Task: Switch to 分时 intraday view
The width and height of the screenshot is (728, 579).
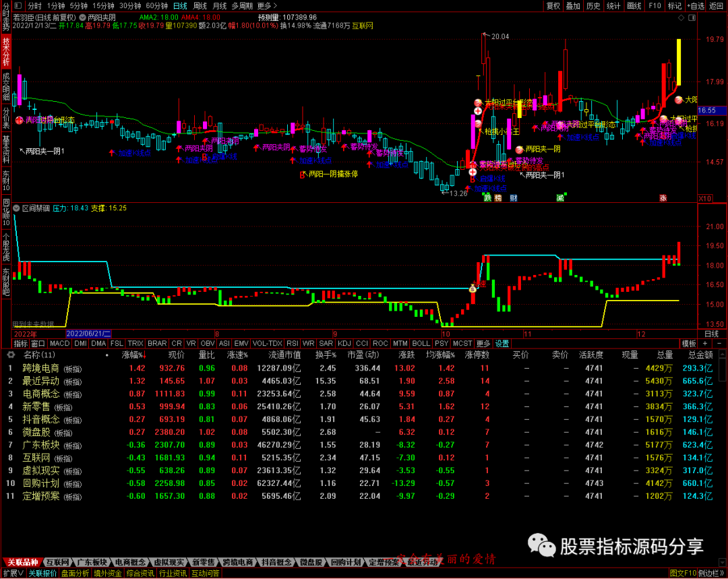Action: (34, 5)
